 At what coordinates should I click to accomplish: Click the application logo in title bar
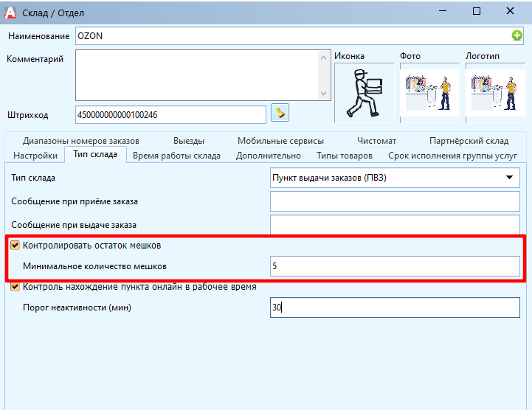(x=11, y=12)
